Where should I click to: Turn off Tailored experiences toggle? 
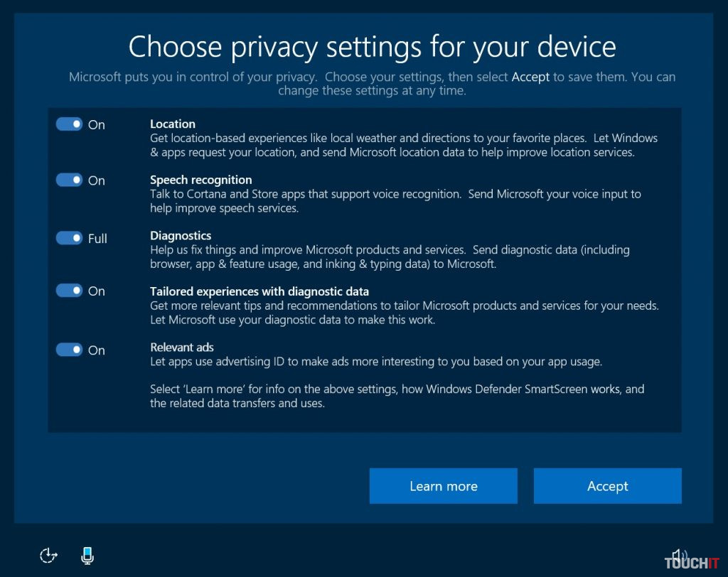pos(70,291)
